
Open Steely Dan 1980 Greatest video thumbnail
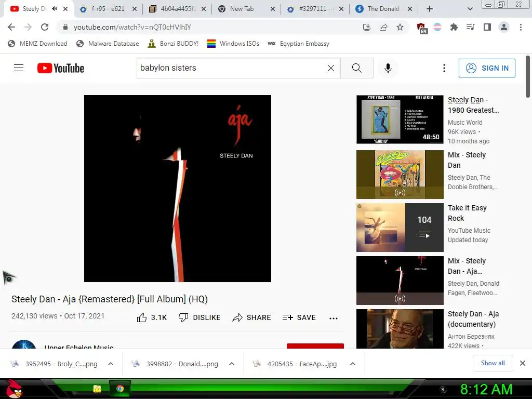click(x=400, y=119)
